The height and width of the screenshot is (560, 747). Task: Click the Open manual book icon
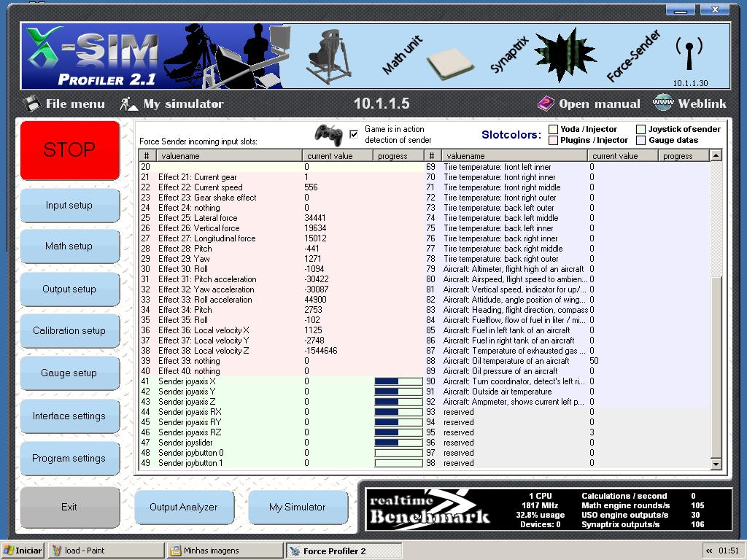[x=546, y=103]
